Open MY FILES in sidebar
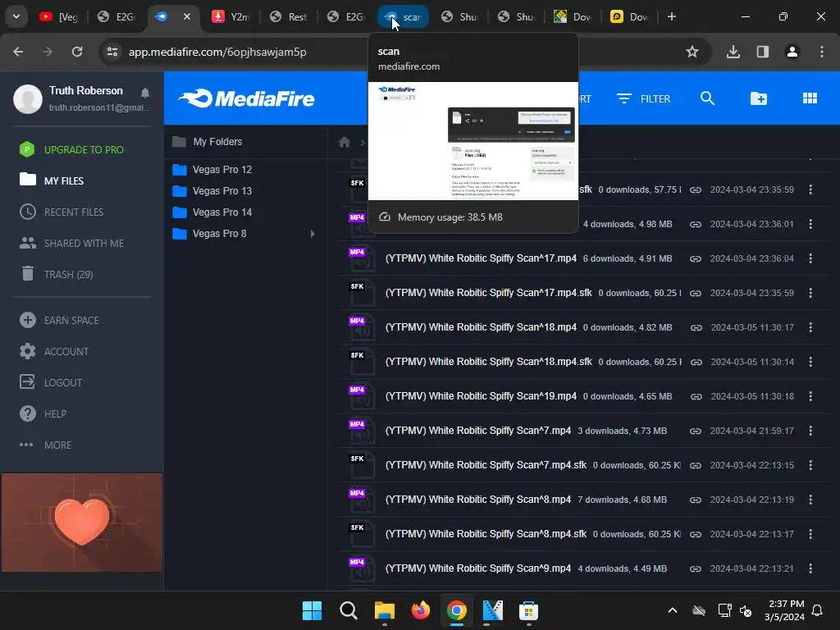 coord(52,180)
